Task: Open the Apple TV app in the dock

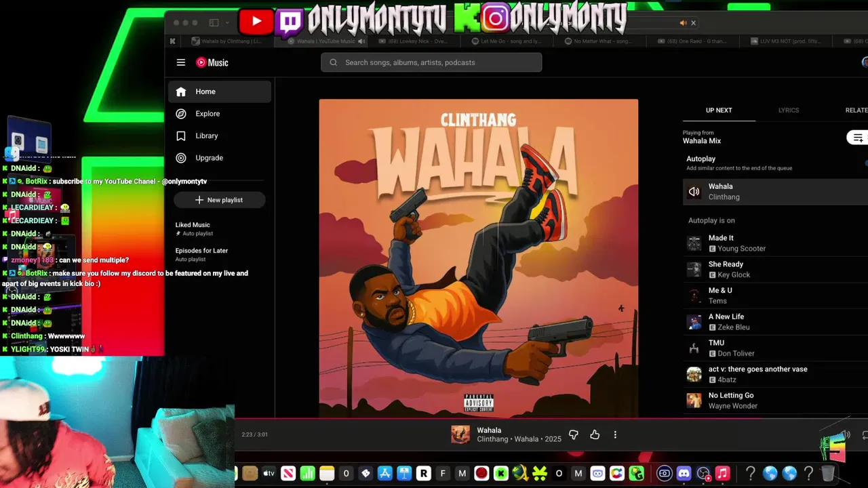Action: [x=269, y=473]
